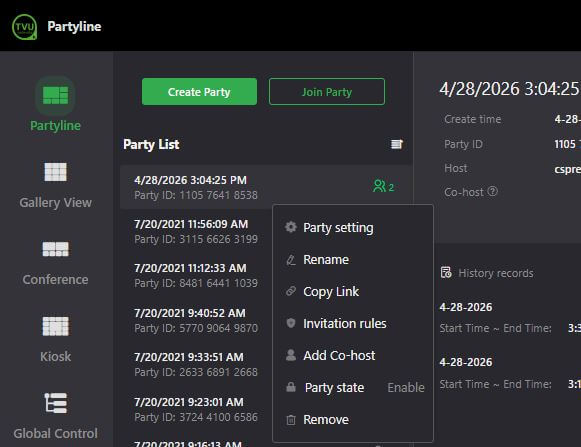The width and height of the screenshot is (581, 447).
Task: Click the link icon beside Copy Link
Action: [x=291, y=291]
